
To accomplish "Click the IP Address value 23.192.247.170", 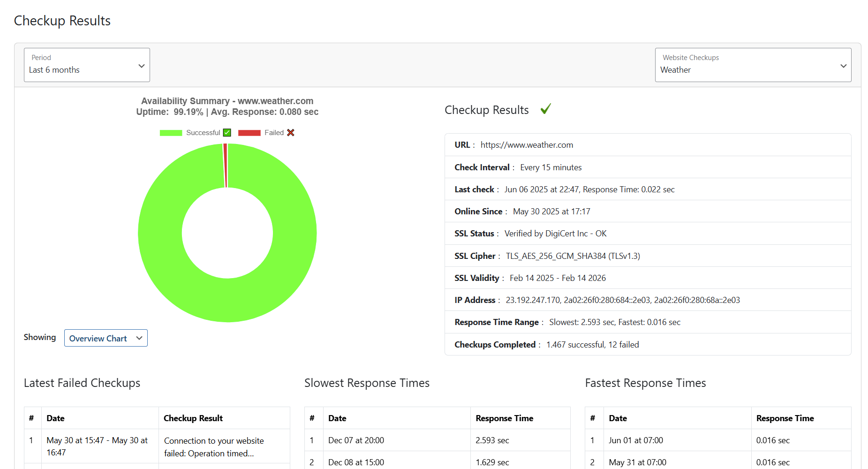I will pos(533,300).
